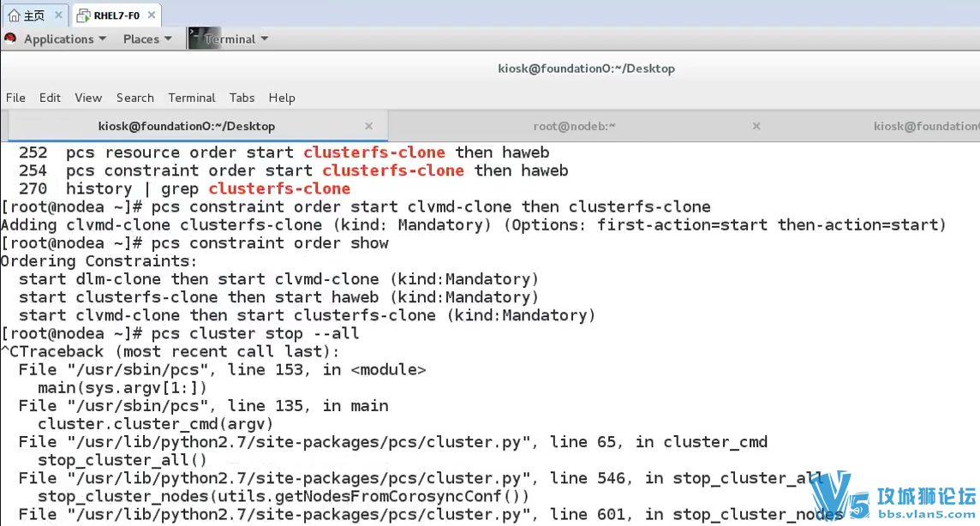Close the root@nodeb terminal tab
This screenshot has height=526, width=980.
(x=756, y=126)
